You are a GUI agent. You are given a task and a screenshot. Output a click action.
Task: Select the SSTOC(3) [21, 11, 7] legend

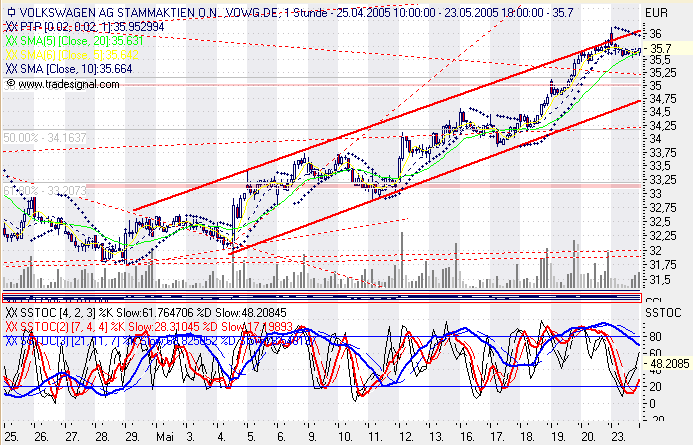click(167, 341)
